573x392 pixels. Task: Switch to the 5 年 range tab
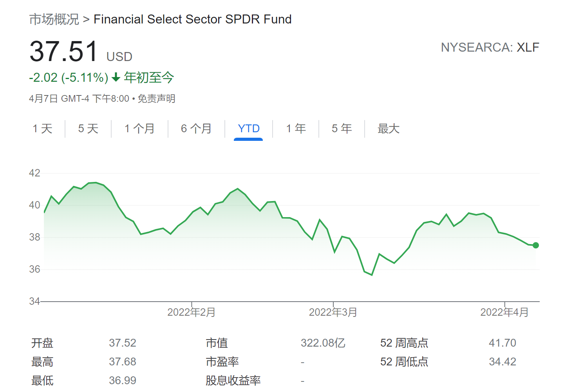[342, 129]
